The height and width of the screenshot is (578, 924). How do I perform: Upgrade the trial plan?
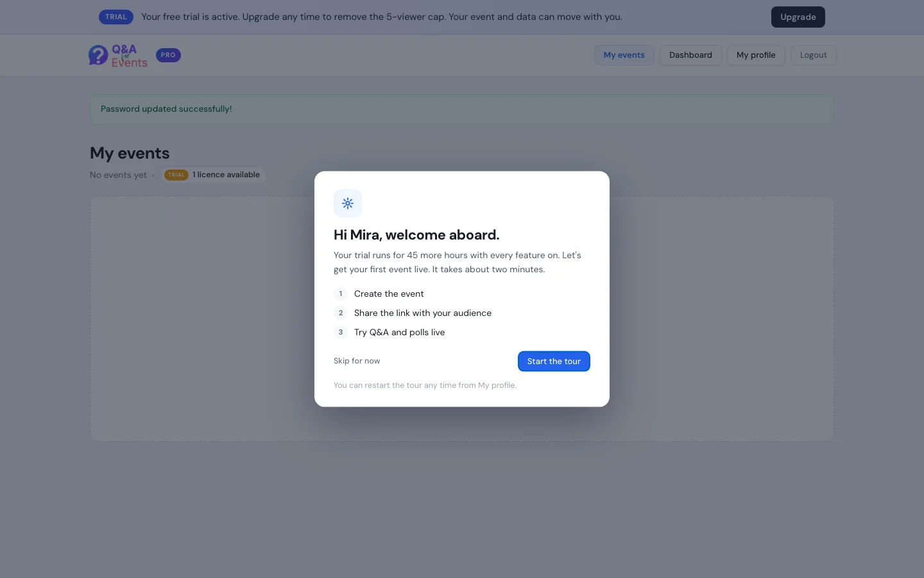798,17
